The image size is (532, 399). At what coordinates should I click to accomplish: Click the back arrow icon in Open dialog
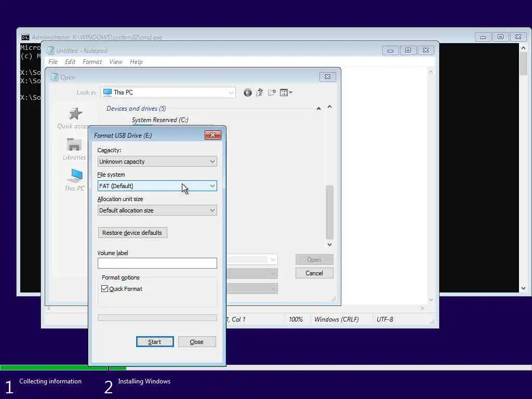pyautogui.click(x=248, y=92)
